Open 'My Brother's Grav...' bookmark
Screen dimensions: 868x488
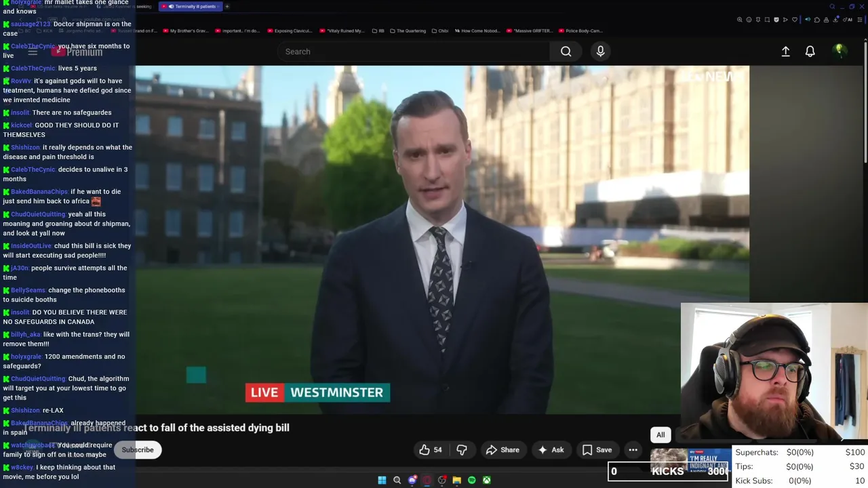pos(184,30)
